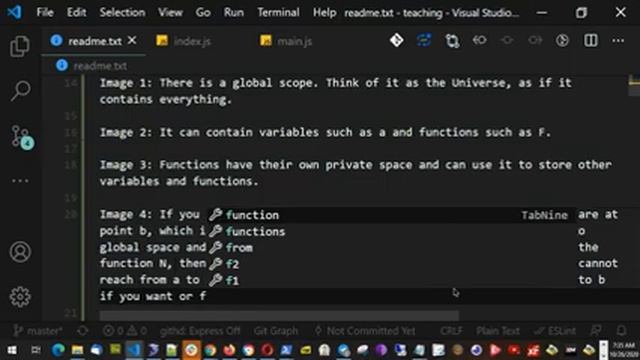Viewport: 640px width, 360px height.
Task: Close the readme.txt tab
Action: pos(132,40)
